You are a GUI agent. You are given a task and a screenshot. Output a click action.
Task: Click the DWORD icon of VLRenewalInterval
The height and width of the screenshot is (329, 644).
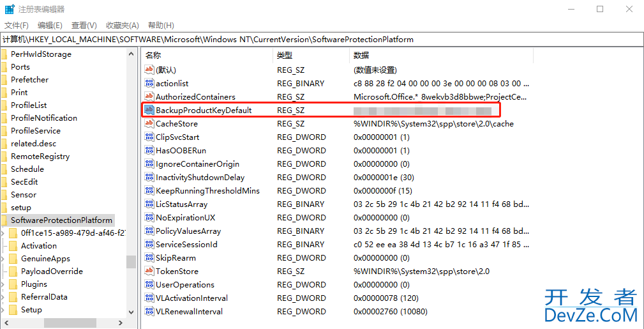[149, 312]
